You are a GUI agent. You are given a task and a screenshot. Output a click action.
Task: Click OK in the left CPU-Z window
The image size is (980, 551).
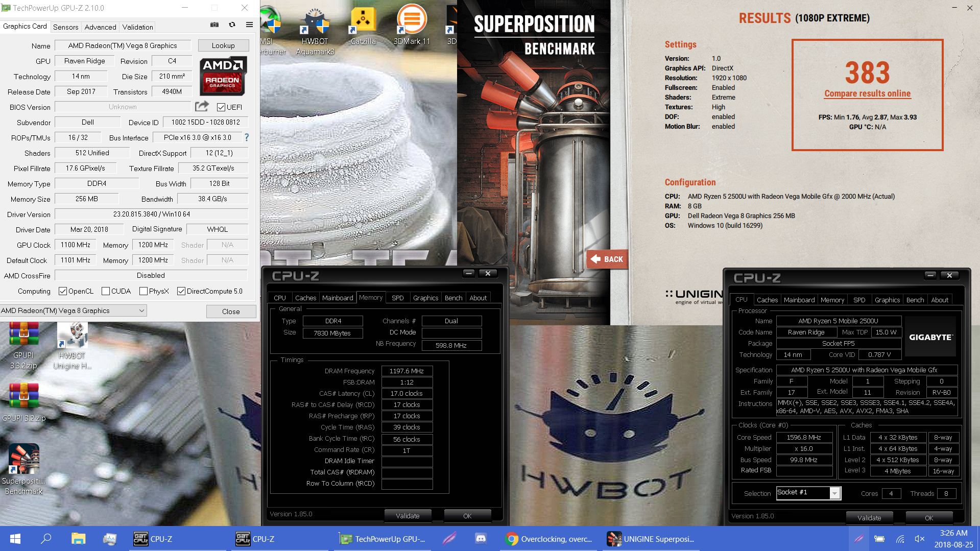click(467, 516)
